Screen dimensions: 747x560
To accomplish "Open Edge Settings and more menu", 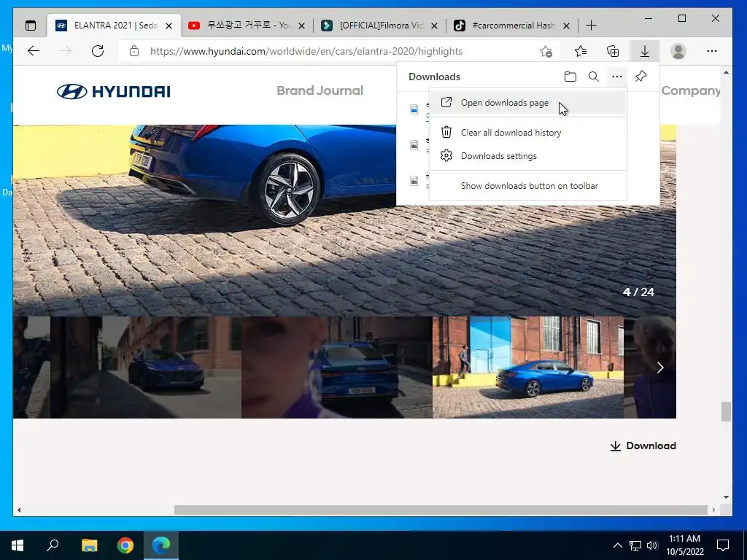I will tap(712, 51).
